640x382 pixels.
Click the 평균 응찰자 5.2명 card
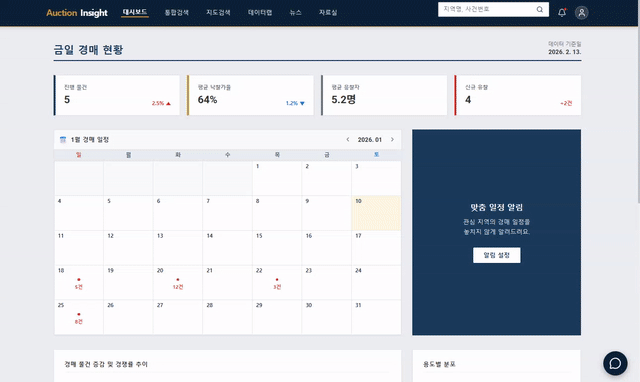tap(384, 95)
